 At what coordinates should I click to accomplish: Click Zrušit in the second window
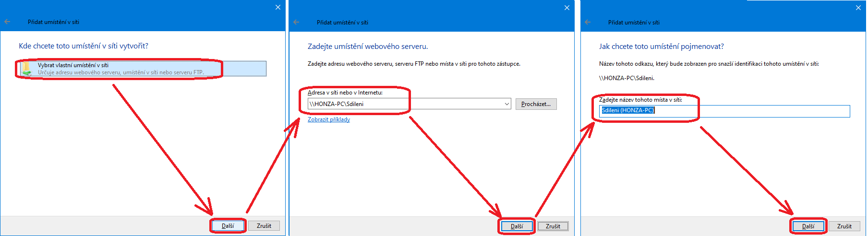tap(553, 226)
